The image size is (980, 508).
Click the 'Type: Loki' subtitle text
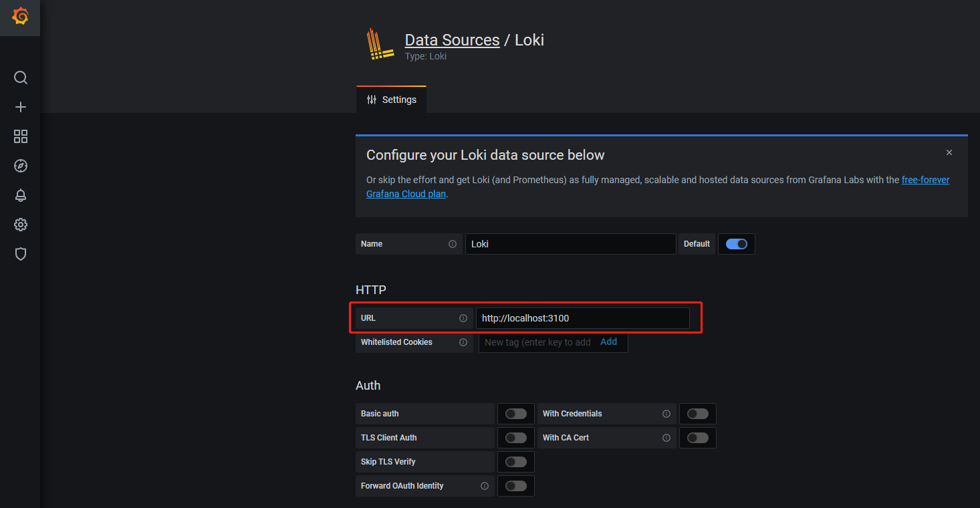tap(426, 56)
